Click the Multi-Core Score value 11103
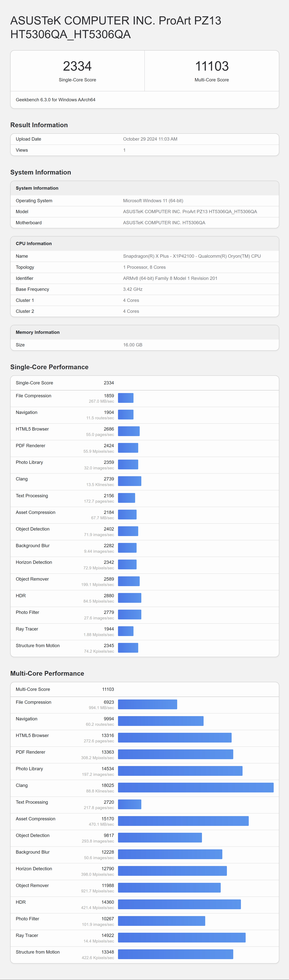 tap(212, 66)
